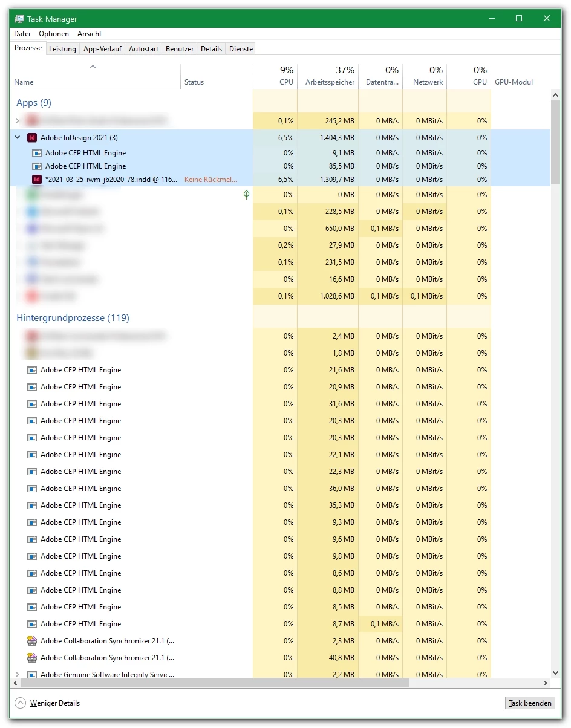
Task: Click the vertical scrollbar up arrow
Action: (556, 95)
